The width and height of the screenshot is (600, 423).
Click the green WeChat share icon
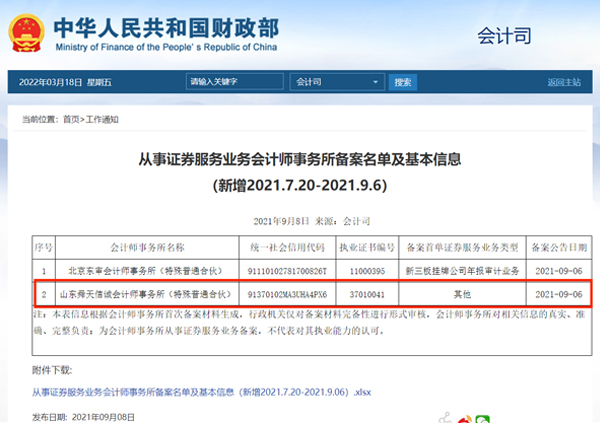coord(483,419)
